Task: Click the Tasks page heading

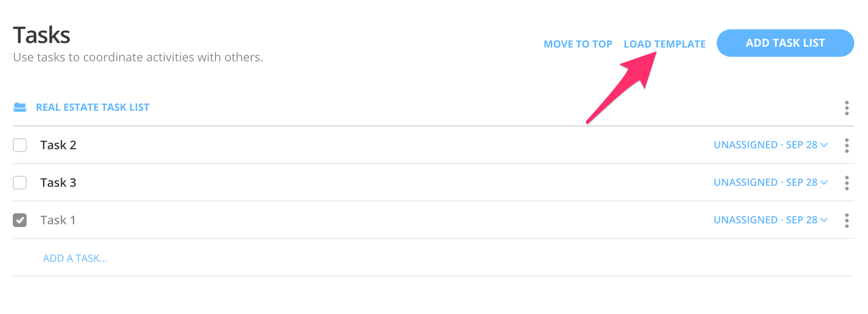Action: coord(42,35)
